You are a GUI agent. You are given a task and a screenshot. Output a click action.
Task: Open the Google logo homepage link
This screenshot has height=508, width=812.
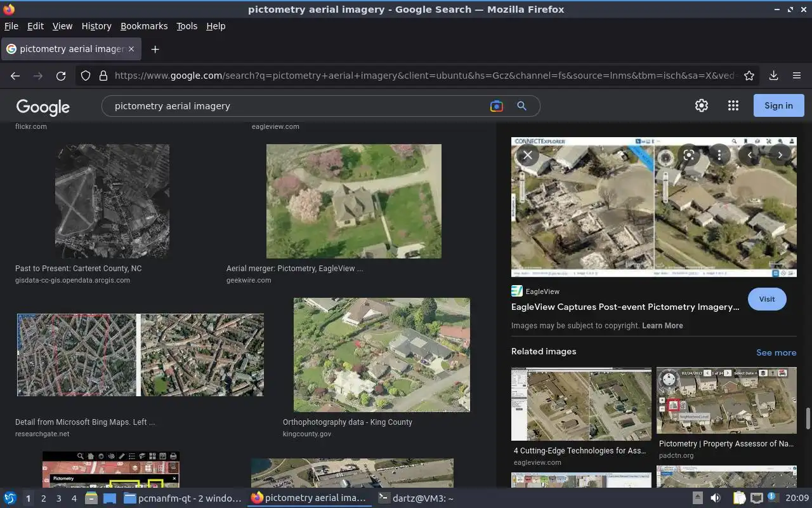point(43,107)
